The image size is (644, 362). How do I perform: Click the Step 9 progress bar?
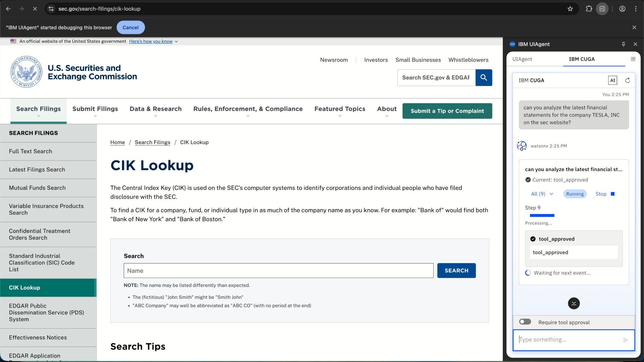542,216
